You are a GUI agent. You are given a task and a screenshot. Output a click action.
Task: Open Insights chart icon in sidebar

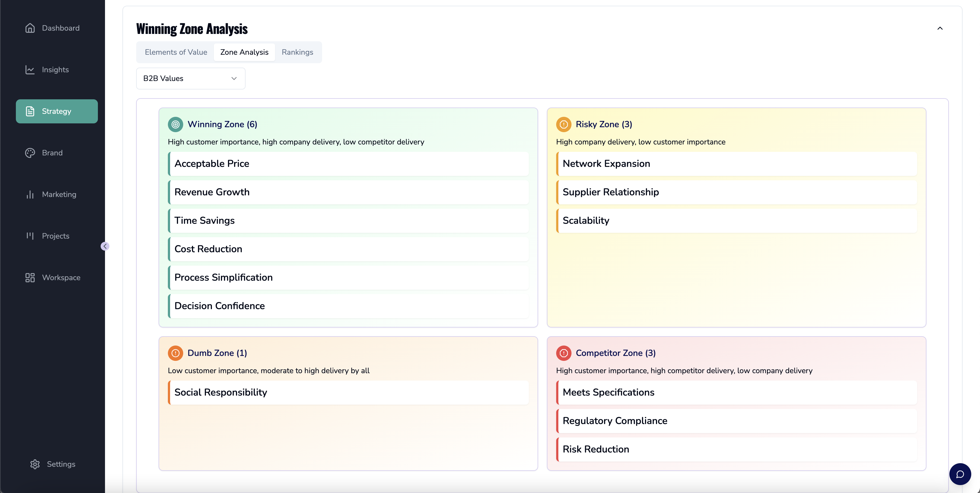coord(30,70)
